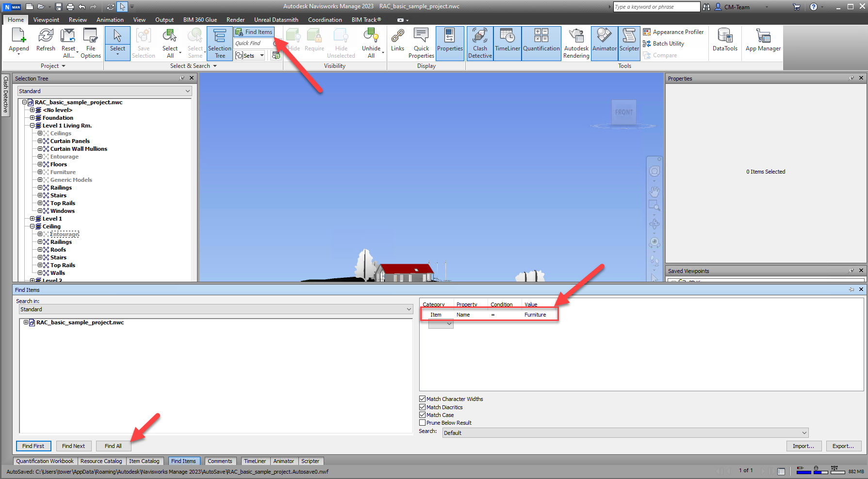Viewport: 868px width, 479px height.
Task: Launch Autodesk Rendering
Action: tap(576, 43)
